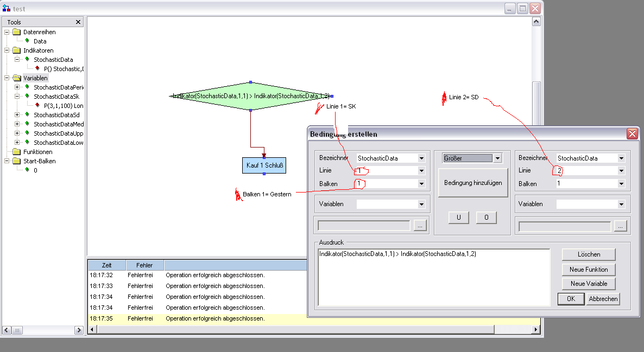Viewport: 644px width, 352px height.
Task: Click red diamond beside P() Stochastic
Action: click(x=37, y=68)
